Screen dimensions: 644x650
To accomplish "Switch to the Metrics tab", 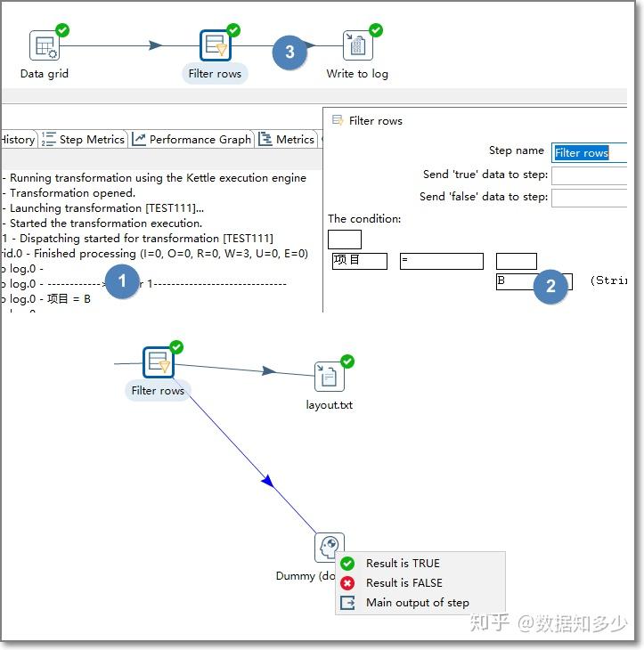I will [287, 139].
